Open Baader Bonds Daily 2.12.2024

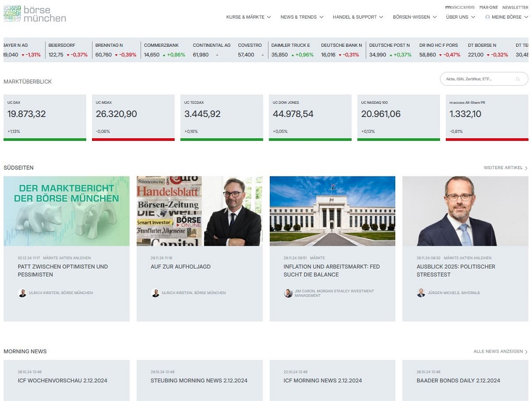click(459, 381)
